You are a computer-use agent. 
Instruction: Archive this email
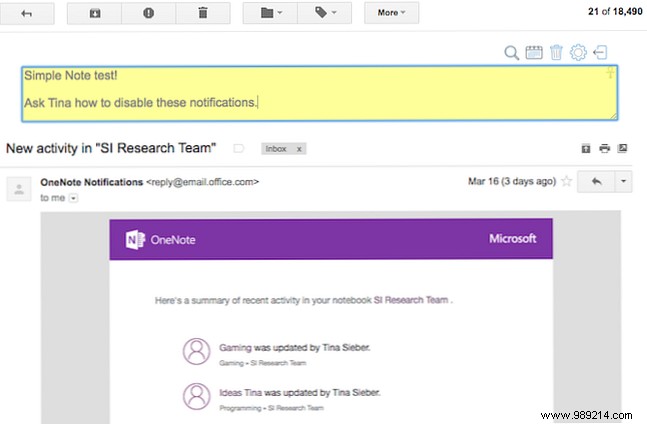point(94,14)
